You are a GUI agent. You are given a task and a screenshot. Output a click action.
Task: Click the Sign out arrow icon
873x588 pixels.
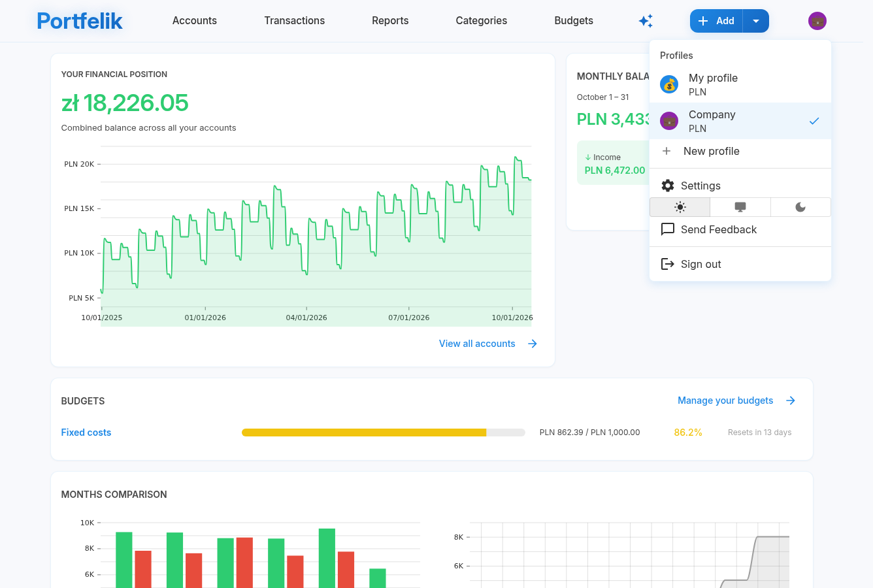pyautogui.click(x=668, y=264)
